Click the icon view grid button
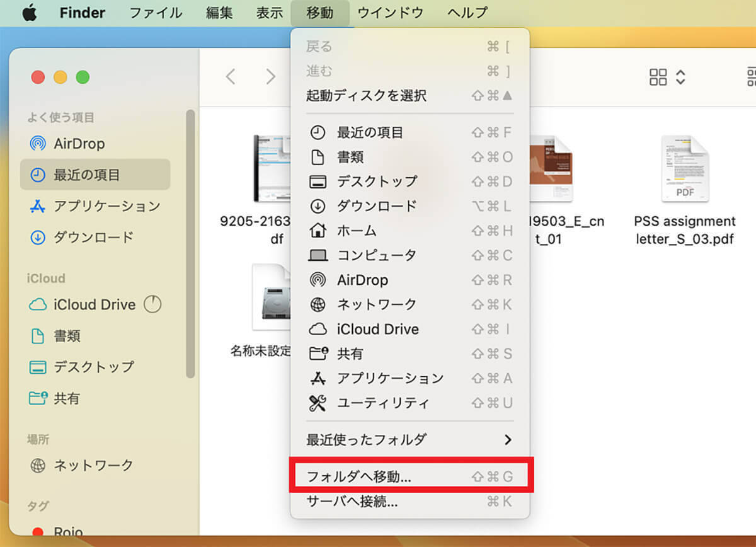 pyautogui.click(x=658, y=77)
